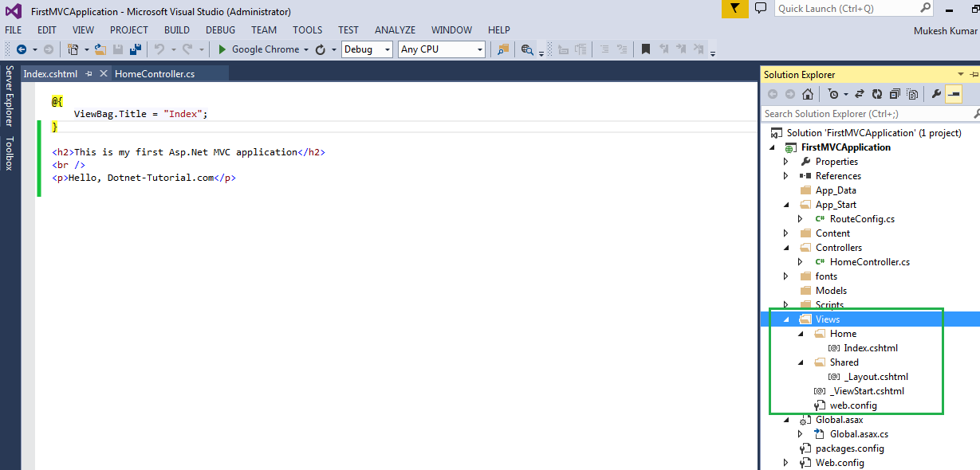Image resolution: width=980 pixels, height=470 pixels.
Task: Start debugging with Google Chrome button
Action: tap(258, 49)
